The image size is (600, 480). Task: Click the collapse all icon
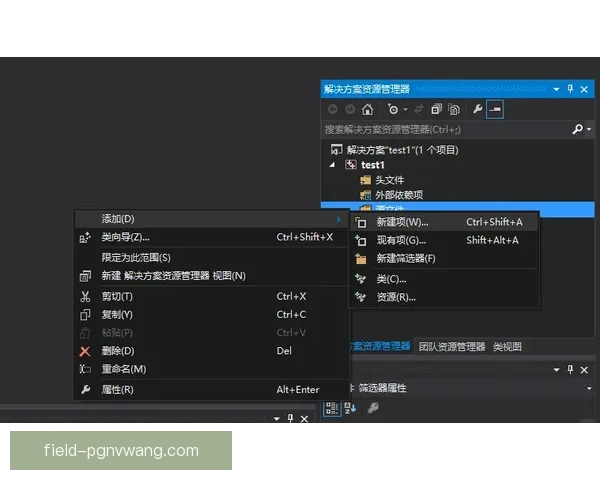tap(436, 109)
